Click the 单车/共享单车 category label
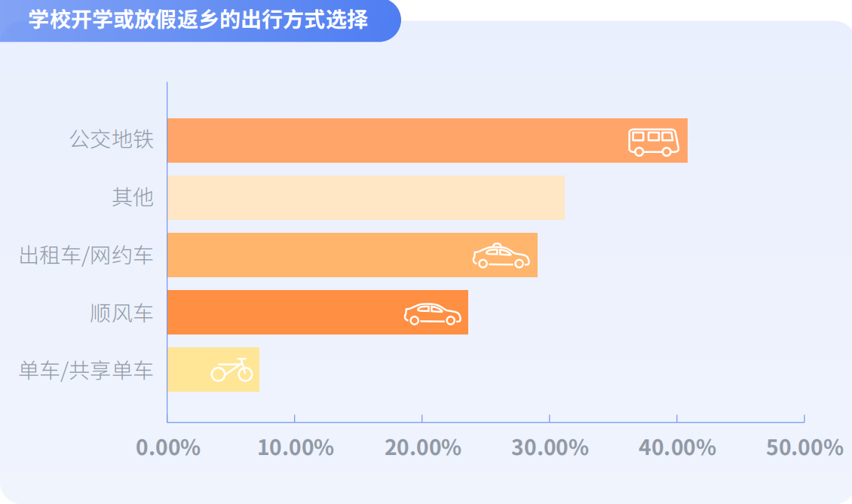This screenshot has height=504, width=852. click(x=87, y=370)
